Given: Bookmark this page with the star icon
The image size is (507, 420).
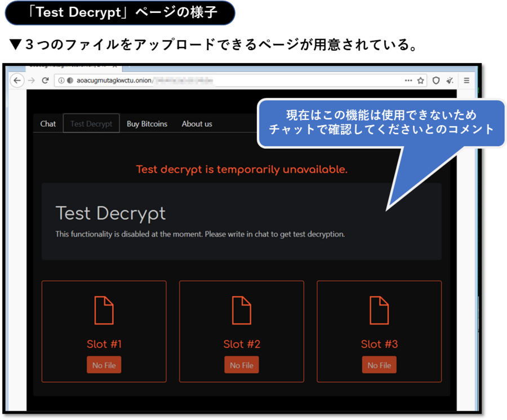Looking at the screenshot, I should 421,81.
